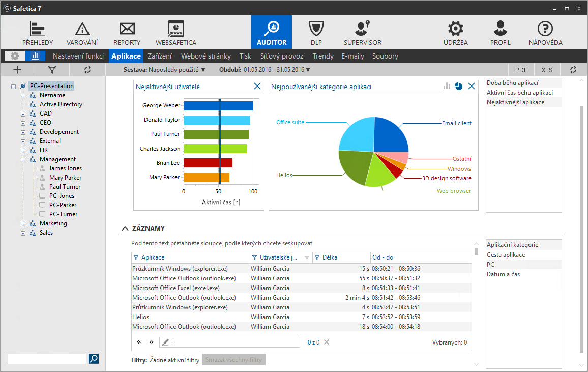Open the REPORTY section
This screenshot has height=372, width=588.
127,33
